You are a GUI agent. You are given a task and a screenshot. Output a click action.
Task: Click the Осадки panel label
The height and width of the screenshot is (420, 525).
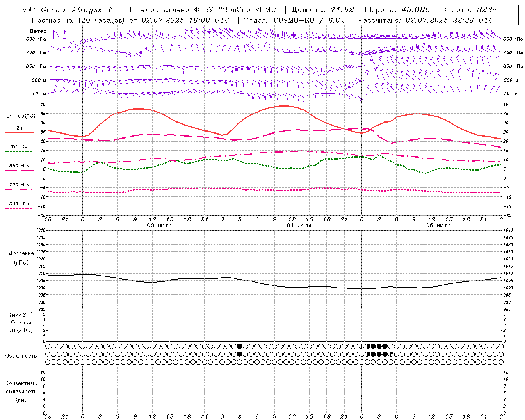21,323
